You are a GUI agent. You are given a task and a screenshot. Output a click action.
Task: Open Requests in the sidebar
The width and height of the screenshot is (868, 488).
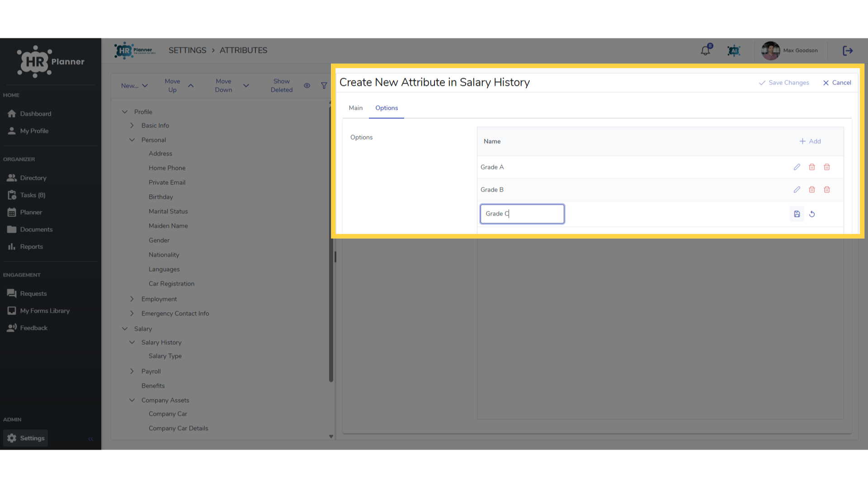27,294
